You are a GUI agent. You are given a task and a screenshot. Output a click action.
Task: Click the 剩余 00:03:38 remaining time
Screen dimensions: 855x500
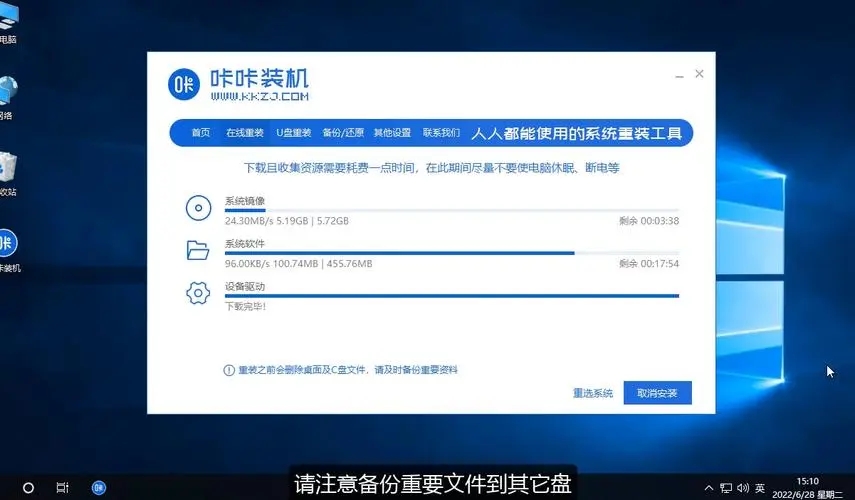649,221
